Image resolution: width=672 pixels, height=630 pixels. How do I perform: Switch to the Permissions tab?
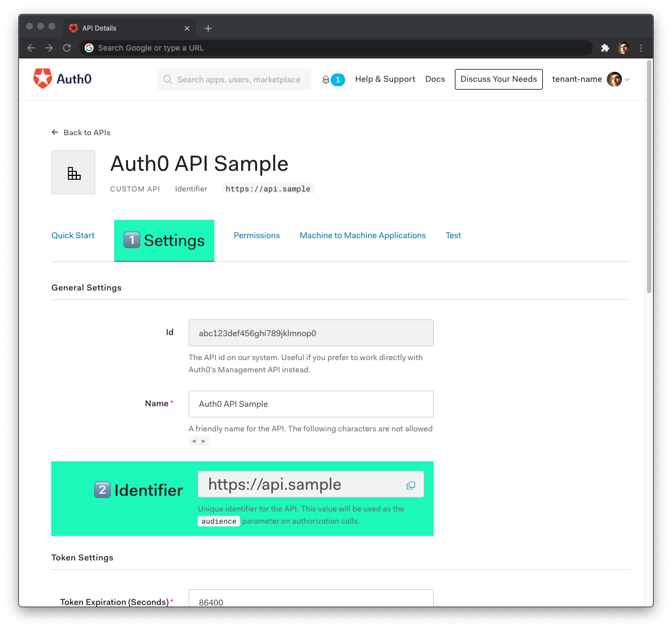click(257, 235)
